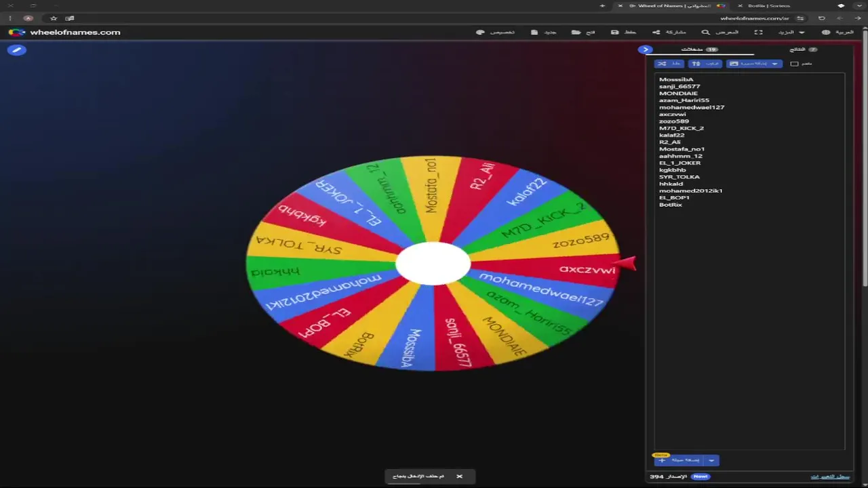Viewport: 868px width, 488px height.
Task: Close the BotRix | Sorteos tab
Action: (740, 5)
